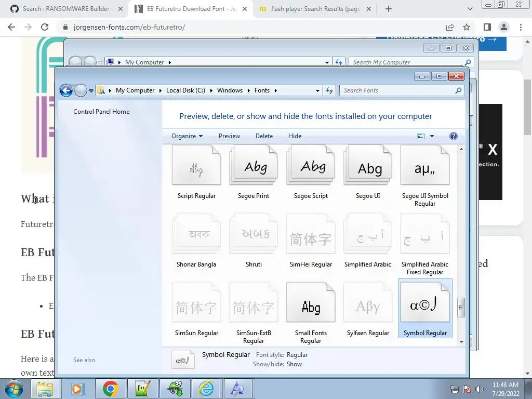Select the Small Fonts Regular icon

tap(311, 302)
